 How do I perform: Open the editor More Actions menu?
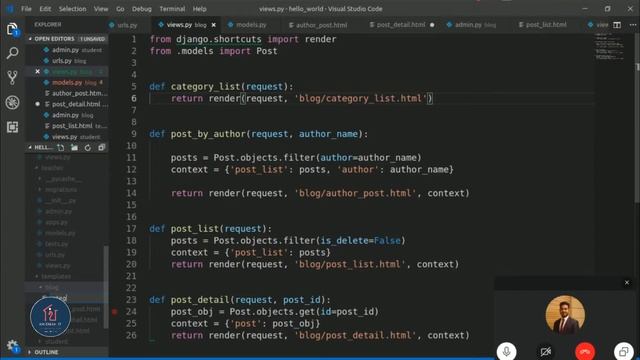[632, 25]
